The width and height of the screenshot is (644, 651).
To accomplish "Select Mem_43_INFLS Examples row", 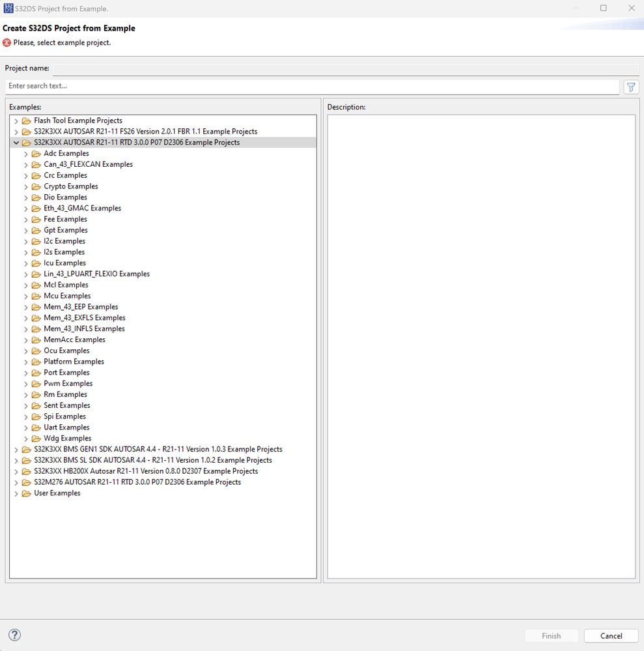I will [x=84, y=329].
